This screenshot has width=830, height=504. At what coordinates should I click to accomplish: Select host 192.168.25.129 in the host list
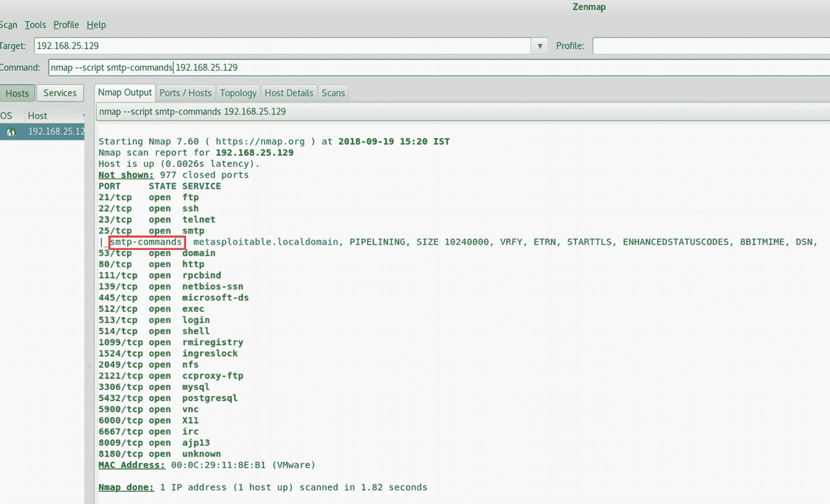(x=42, y=131)
